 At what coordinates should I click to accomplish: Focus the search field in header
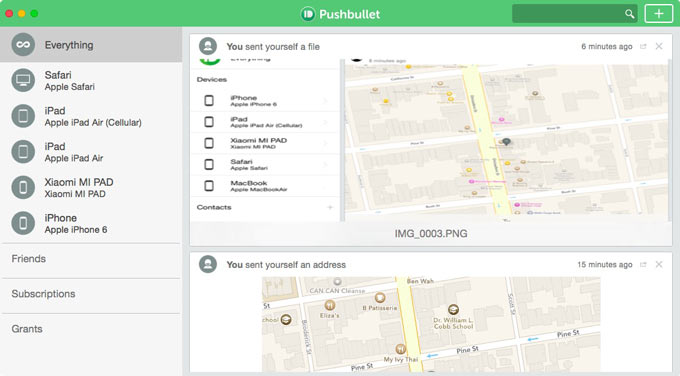point(575,13)
